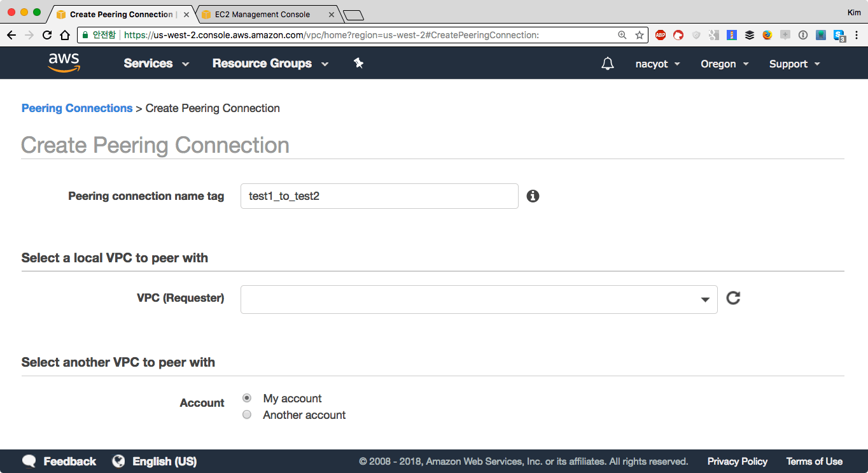Click the Peering connection name tag field
This screenshot has width=868, height=473.
tap(379, 196)
